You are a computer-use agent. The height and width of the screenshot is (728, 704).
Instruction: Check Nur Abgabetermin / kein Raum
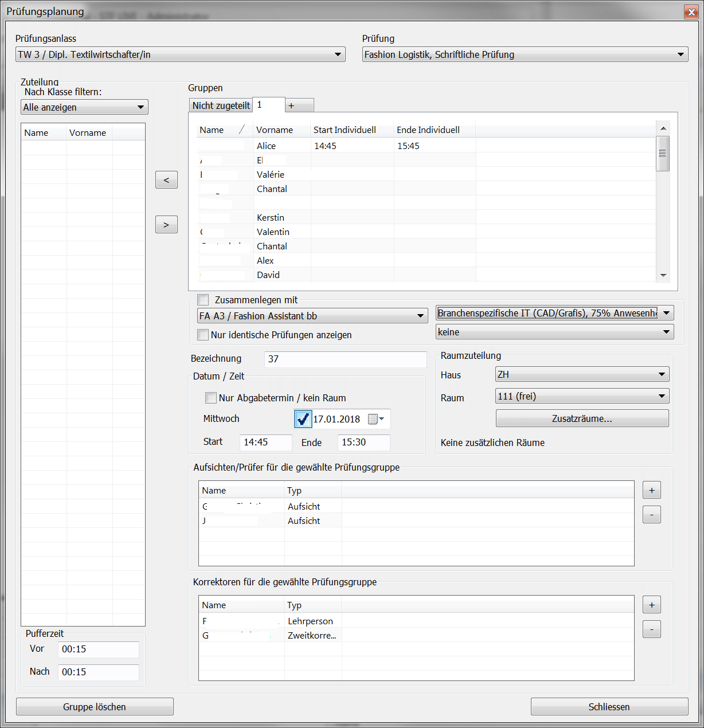click(x=211, y=398)
